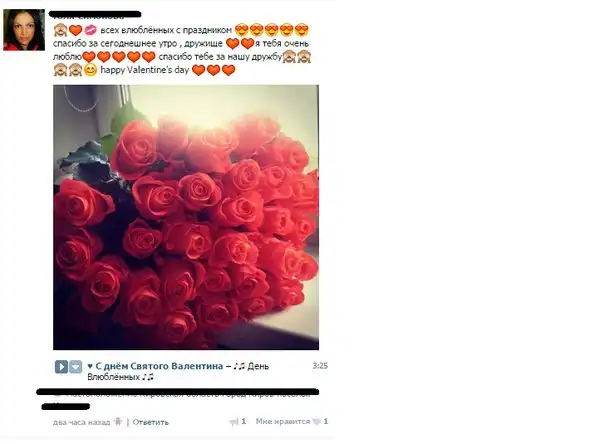This screenshot has width=600, height=444.
Task: Click the heart icon beside Мне нравится
Action: click(316, 422)
